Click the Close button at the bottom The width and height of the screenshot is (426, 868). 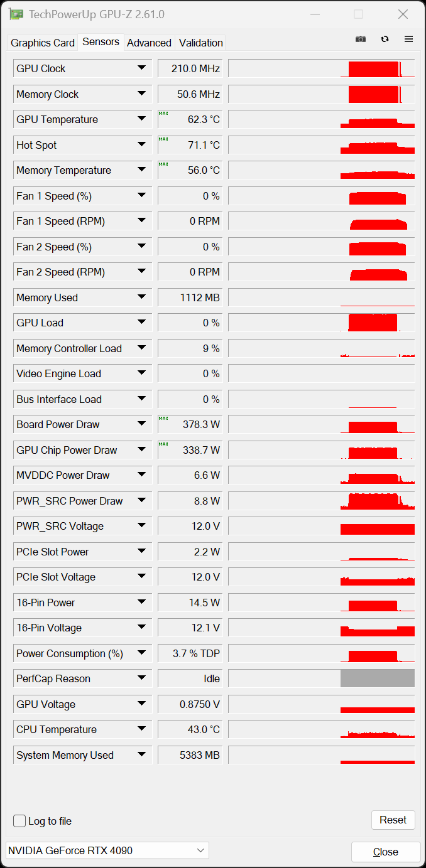coord(385,852)
